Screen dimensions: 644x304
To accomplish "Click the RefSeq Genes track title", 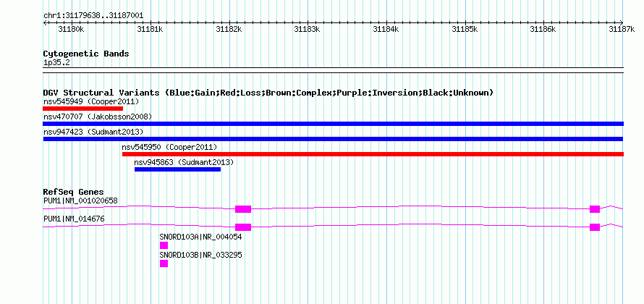I will click(x=74, y=192).
